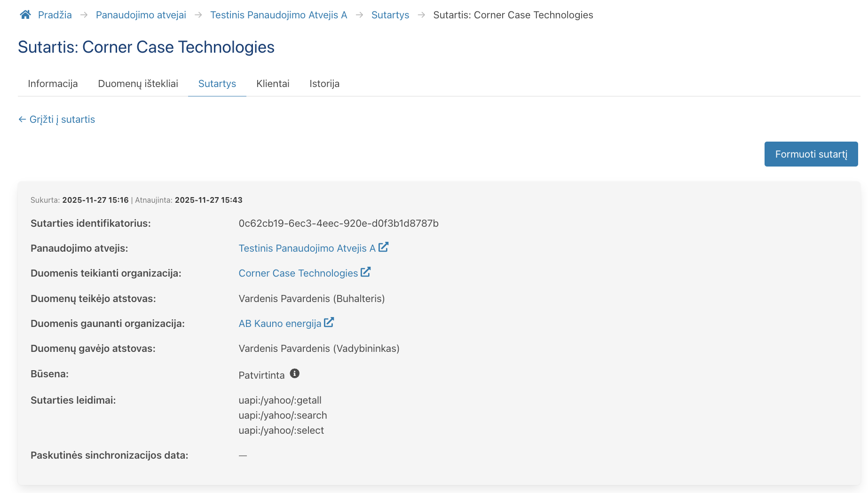Viewport: 868px width, 493px height.
Task: Click the Būsena label
Action: pos(49,374)
